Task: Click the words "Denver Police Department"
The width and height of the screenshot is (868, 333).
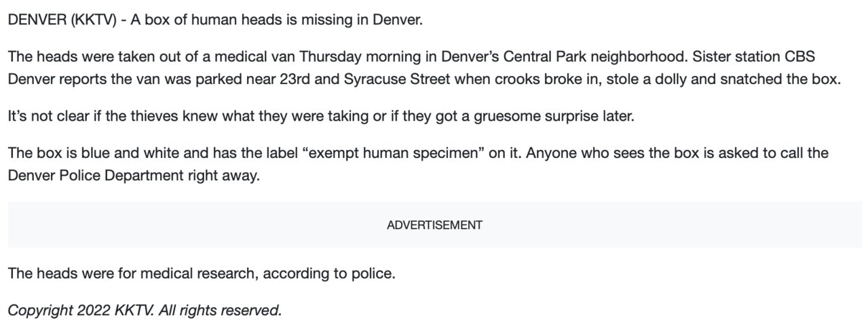Action: click(95, 176)
